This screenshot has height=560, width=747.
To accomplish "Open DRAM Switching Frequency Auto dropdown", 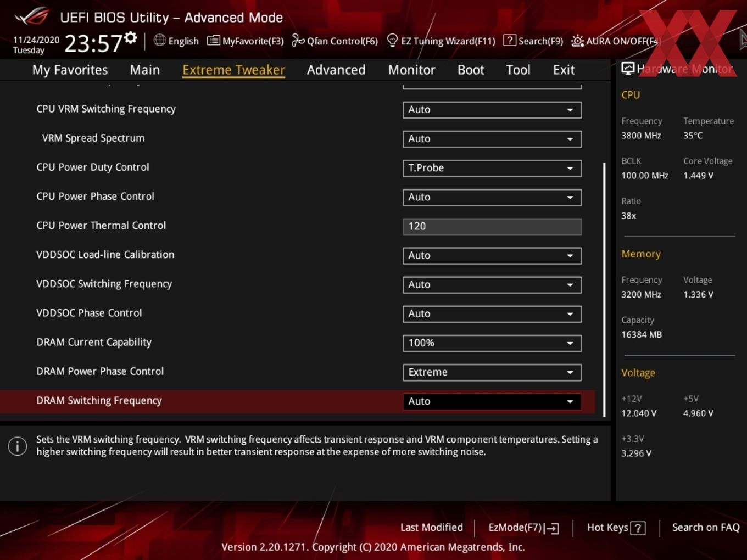I will (x=492, y=401).
